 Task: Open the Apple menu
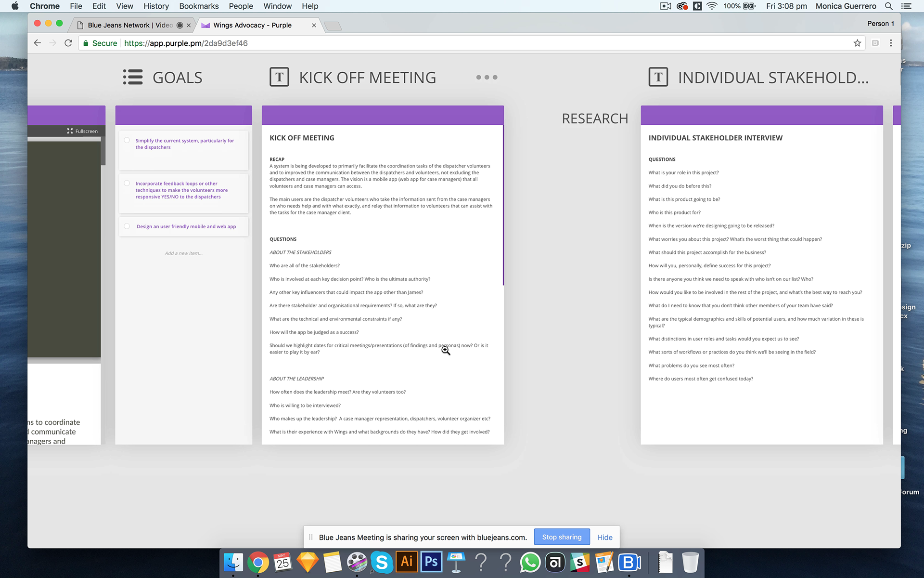point(15,6)
